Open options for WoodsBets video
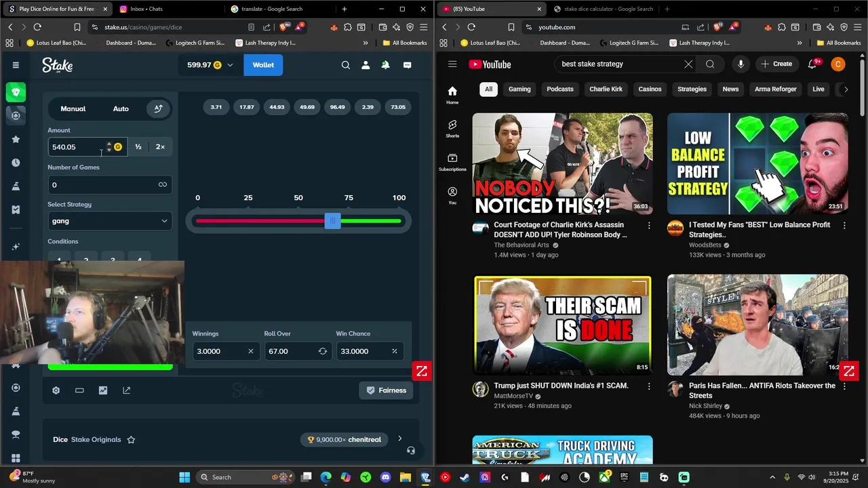The height and width of the screenshot is (488, 868). click(x=844, y=225)
